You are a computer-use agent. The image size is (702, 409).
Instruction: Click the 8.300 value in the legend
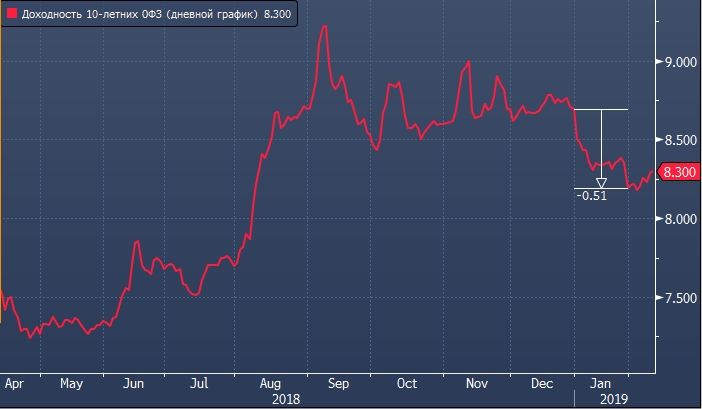[276, 15]
